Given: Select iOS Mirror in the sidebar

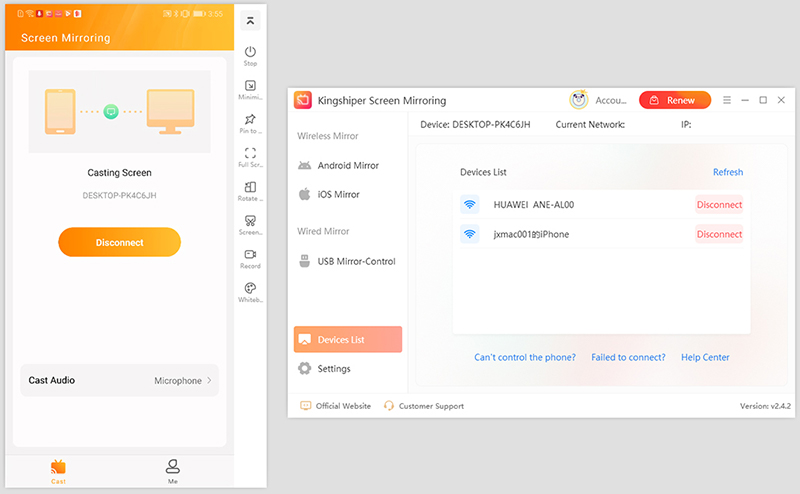Looking at the screenshot, I should coord(338,194).
